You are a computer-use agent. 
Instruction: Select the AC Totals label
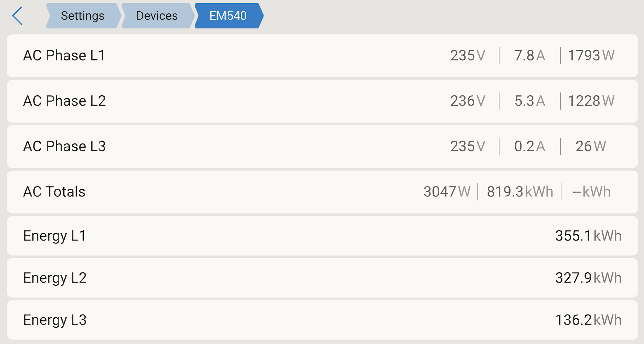[x=54, y=192]
